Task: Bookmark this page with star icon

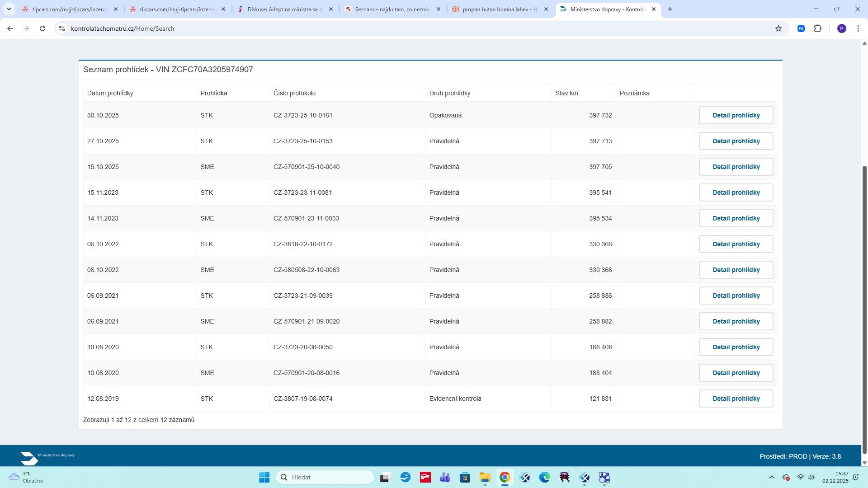Action: (x=778, y=28)
